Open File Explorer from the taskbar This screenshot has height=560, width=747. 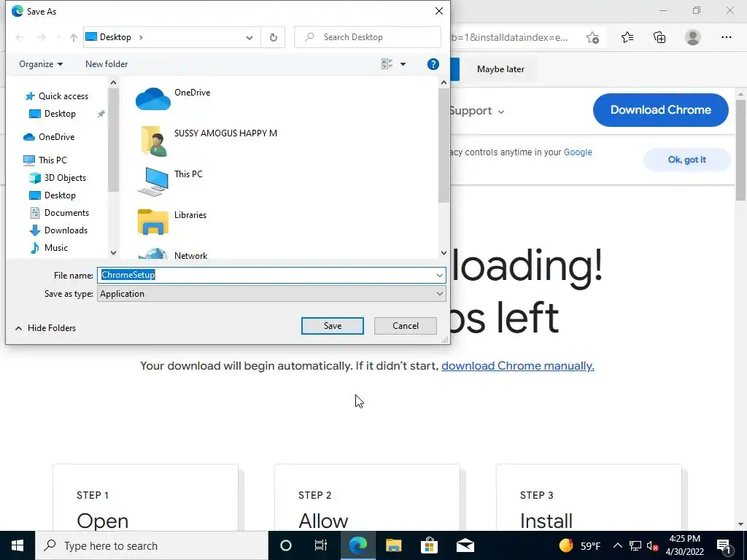point(393,545)
